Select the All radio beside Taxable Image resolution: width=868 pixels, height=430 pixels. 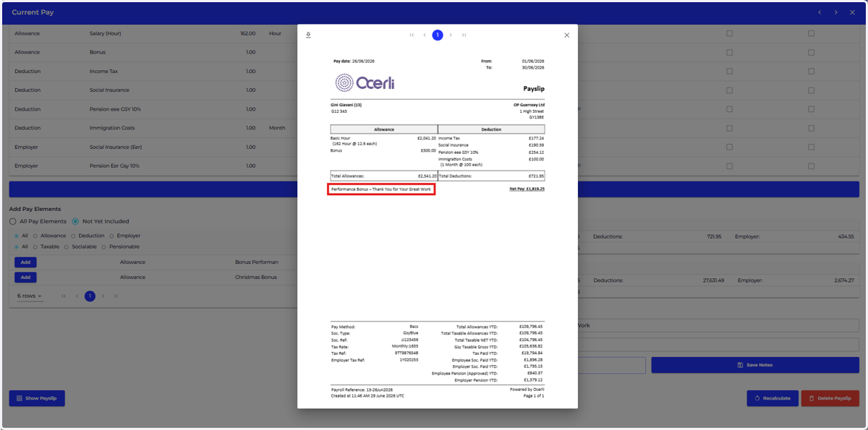[17, 246]
